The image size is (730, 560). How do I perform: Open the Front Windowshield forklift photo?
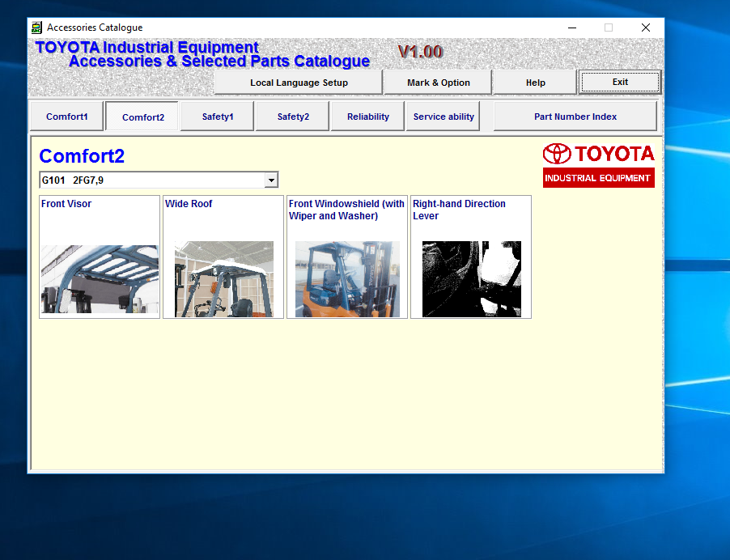(x=347, y=279)
